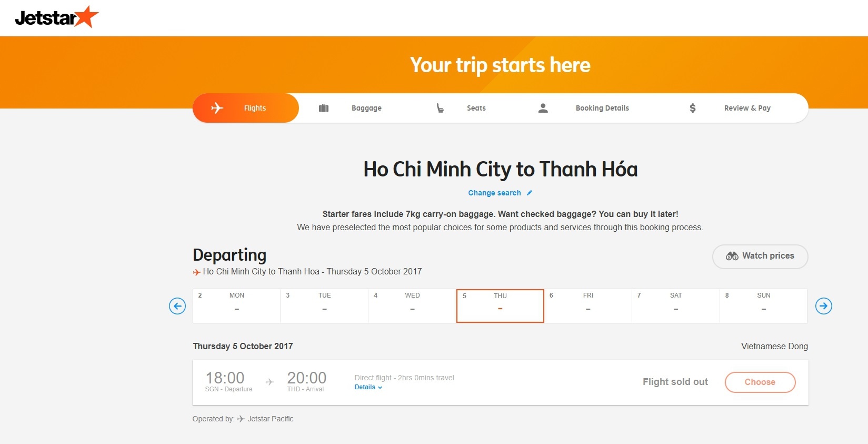Click the Jetstar logo
Viewport: 868px width, 444px height.
[56, 17]
